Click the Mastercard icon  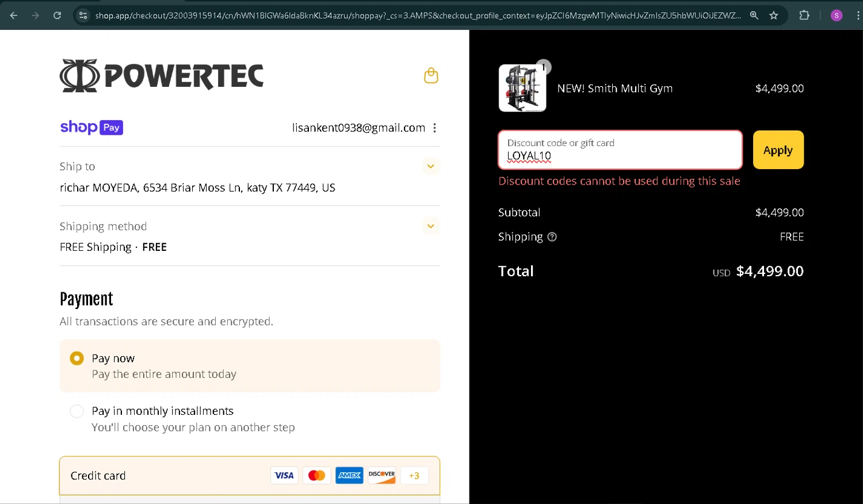[316, 475]
